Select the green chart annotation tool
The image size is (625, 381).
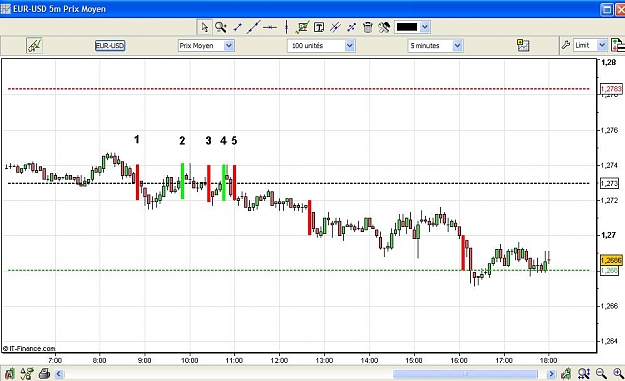[x=302, y=27]
